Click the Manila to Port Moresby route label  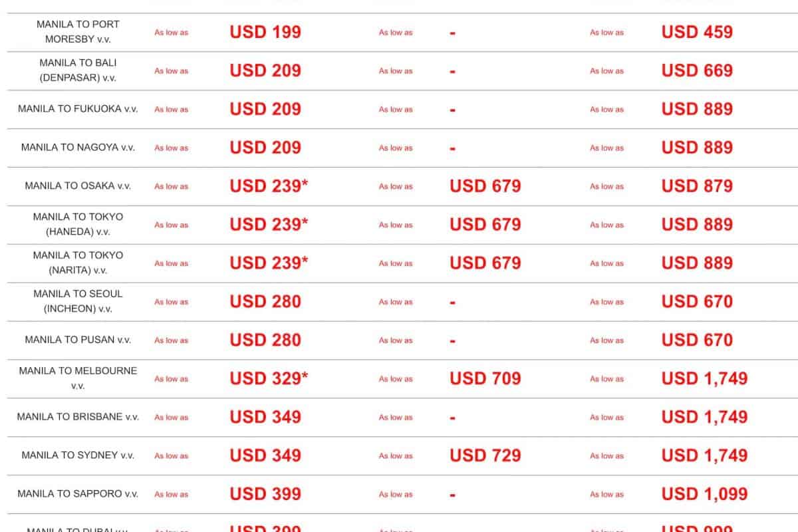78,32
